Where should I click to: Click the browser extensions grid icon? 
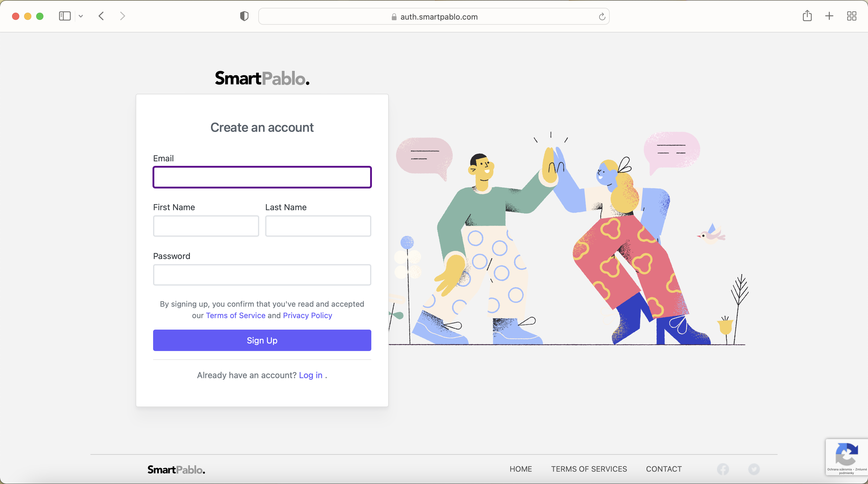(851, 16)
